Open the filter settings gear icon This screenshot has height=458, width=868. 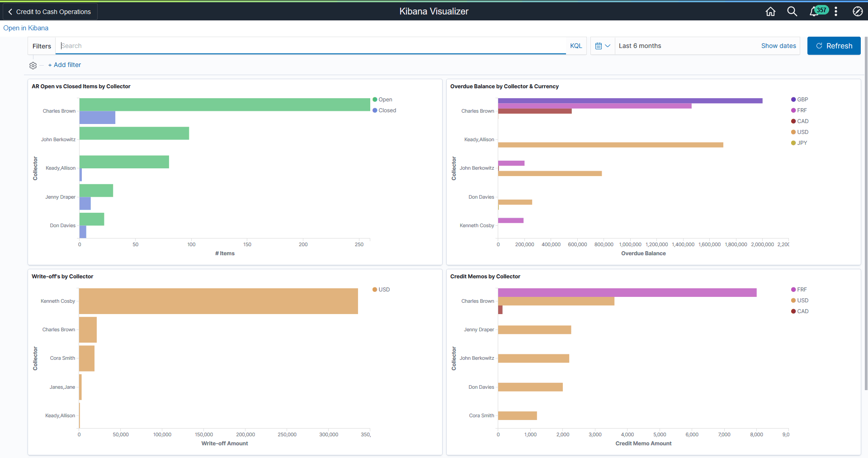tap(33, 65)
